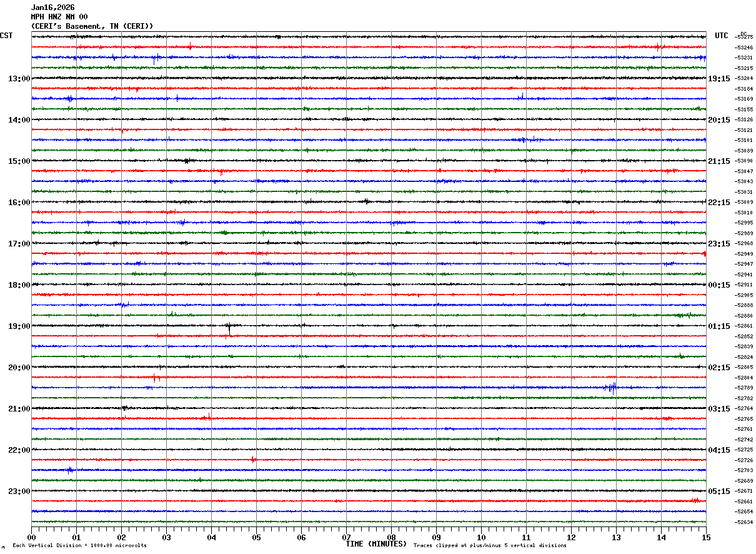Click the DC offset value -53047

click(x=744, y=171)
